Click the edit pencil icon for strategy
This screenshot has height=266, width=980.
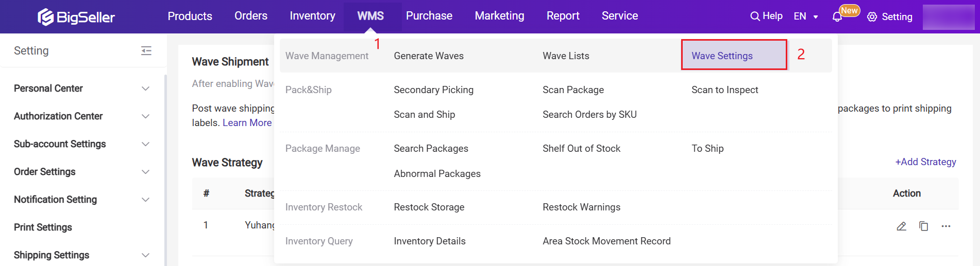point(901,226)
